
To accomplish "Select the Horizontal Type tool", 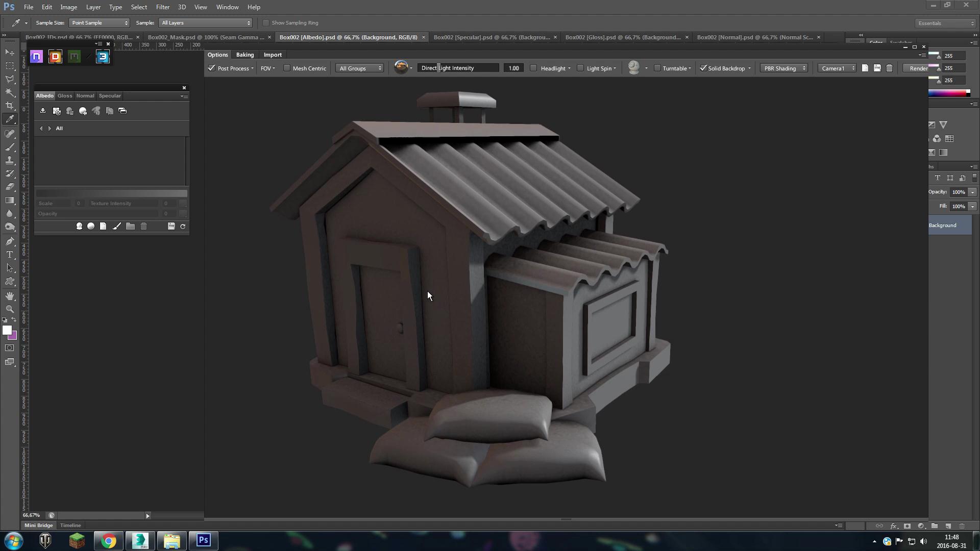I will tap(10, 255).
